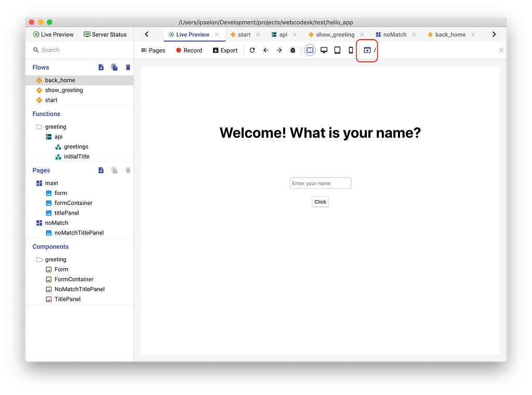Open greetings function

(x=79, y=147)
